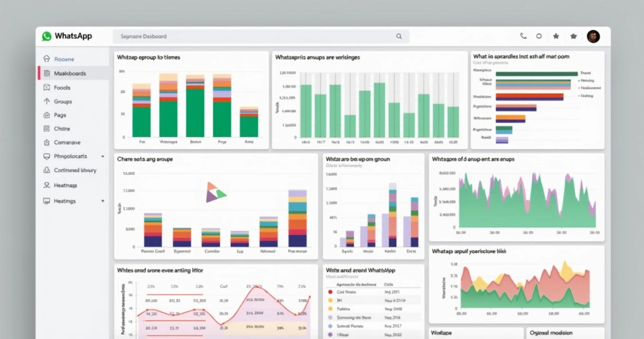Click the Pags sidebar icon
Viewport: 644px width, 339px height.
[x=47, y=115]
